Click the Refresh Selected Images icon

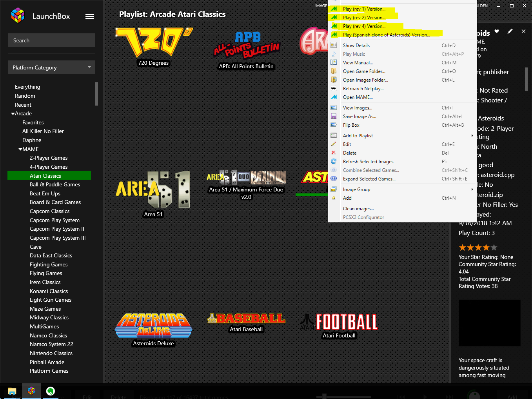click(x=334, y=161)
